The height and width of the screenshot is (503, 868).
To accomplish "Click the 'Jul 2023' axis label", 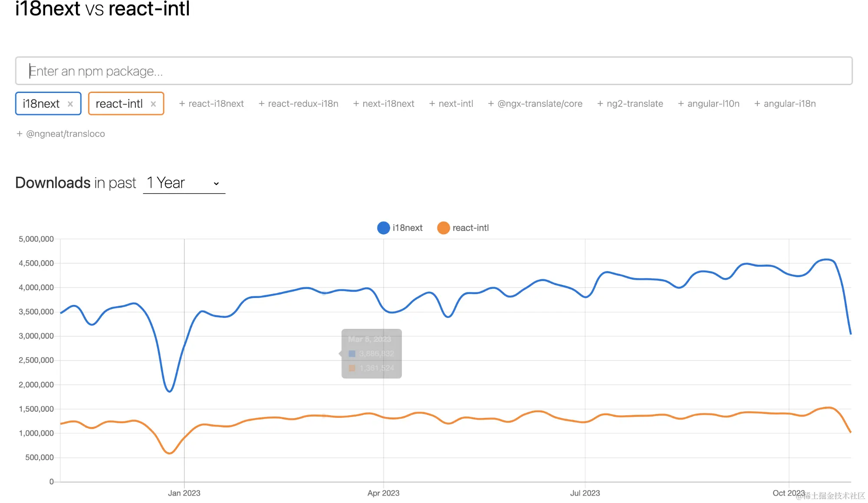I will pyautogui.click(x=585, y=493).
